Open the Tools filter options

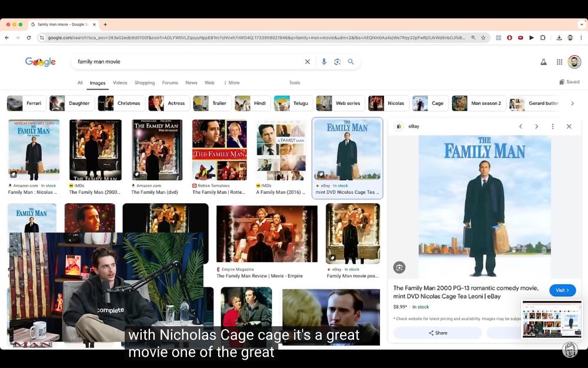coord(295,82)
